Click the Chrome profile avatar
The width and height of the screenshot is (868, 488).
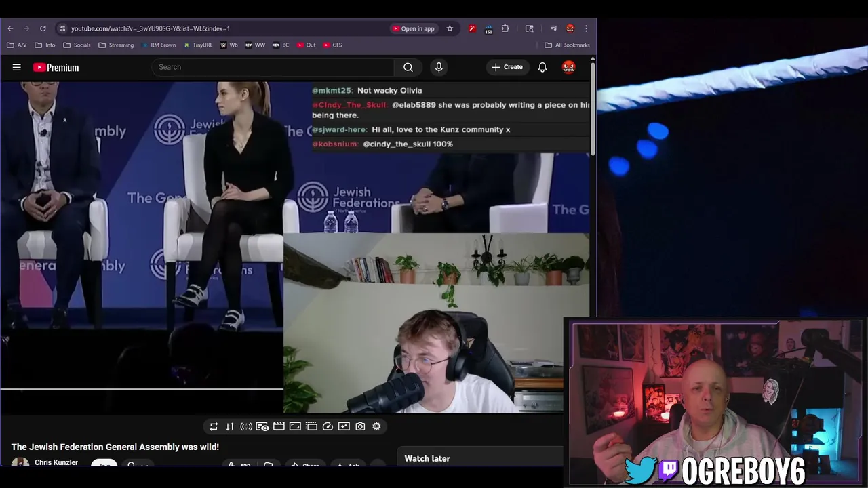point(570,28)
